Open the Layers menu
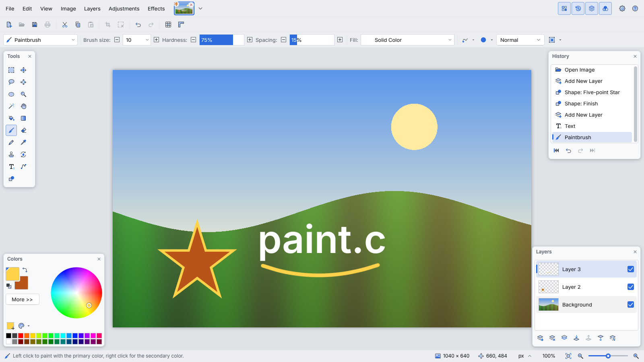This screenshot has width=644, height=362. pyautogui.click(x=92, y=8)
